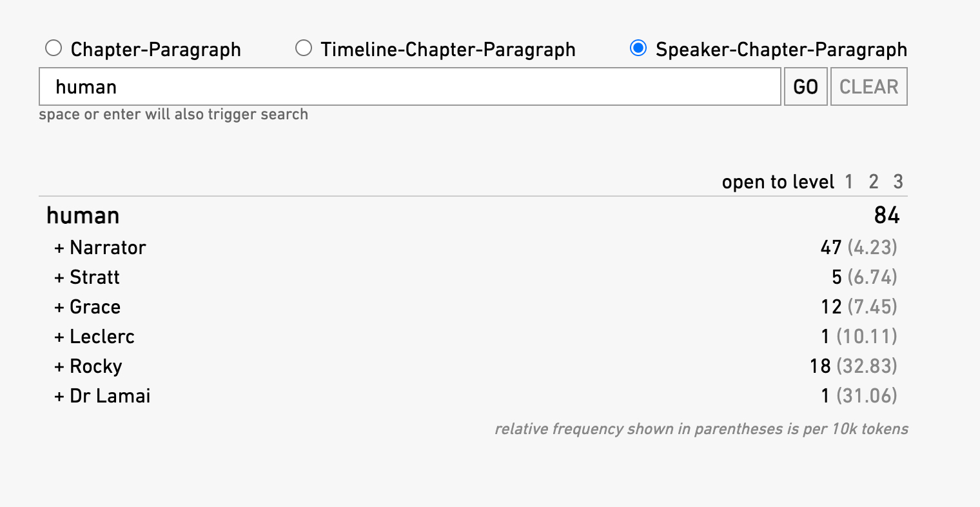Click the total count 84

887,215
